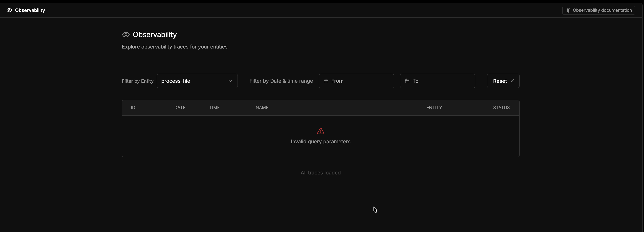Click the ID column header
Screen dimensions: 644x232
pos(133,107)
